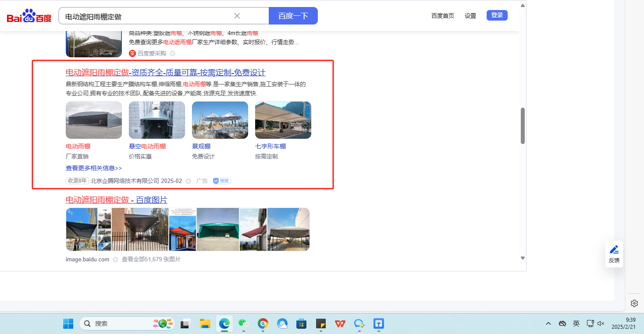The width and height of the screenshot is (644, 334).
Task: Open Sticky Notes from the taskbar
Action: 321,323
